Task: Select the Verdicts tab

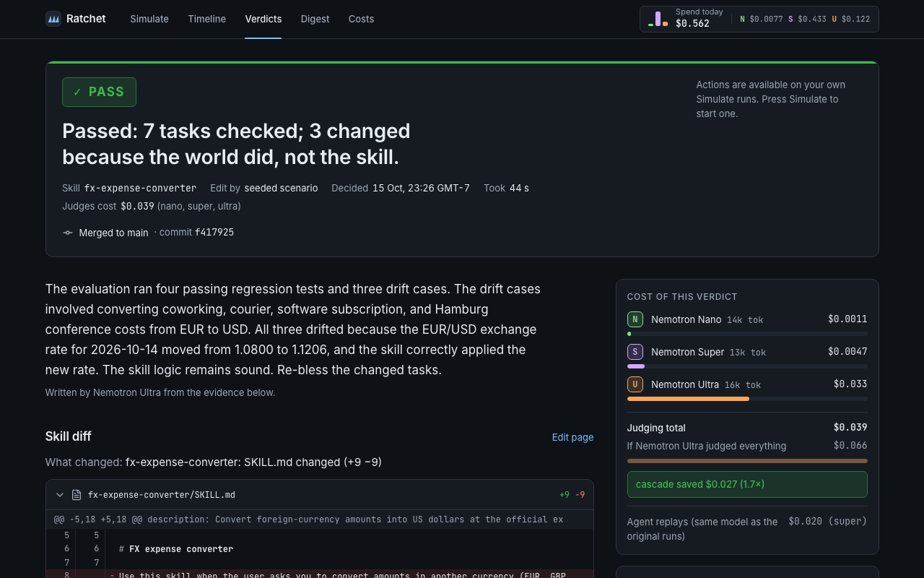Action: pos(263,19)
